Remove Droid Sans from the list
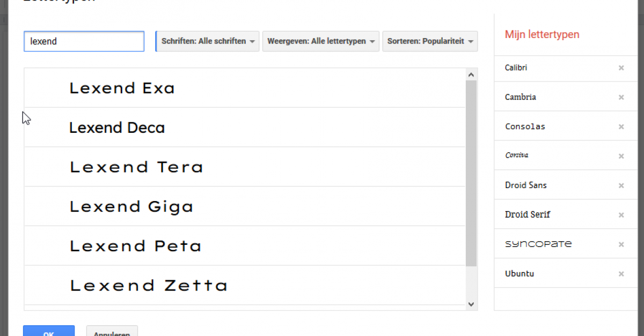 pyautogui.click(x=621, y=186)
